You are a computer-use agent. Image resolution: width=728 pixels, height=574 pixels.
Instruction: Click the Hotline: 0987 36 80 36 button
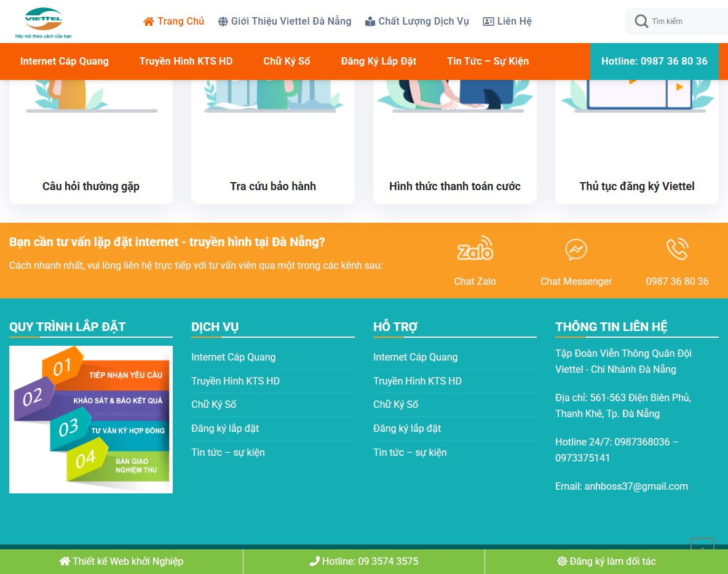point(654,61)
